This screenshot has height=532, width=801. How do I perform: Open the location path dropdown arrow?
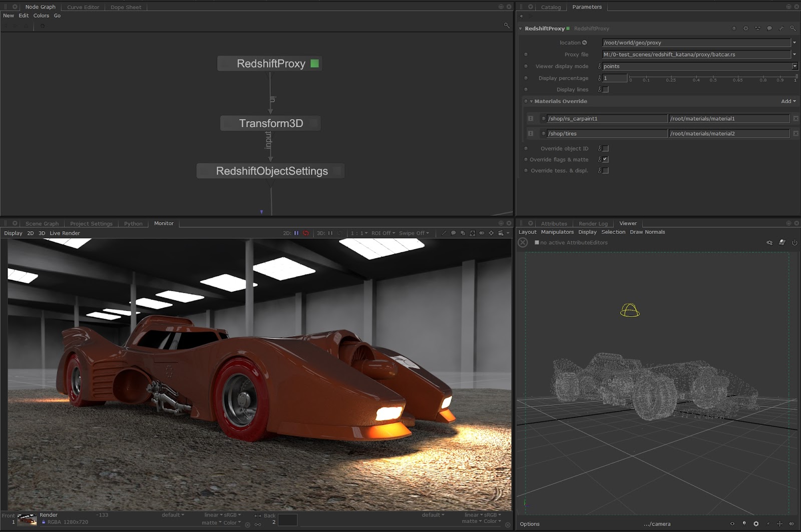pyautogui.click(x=794, y=43)
